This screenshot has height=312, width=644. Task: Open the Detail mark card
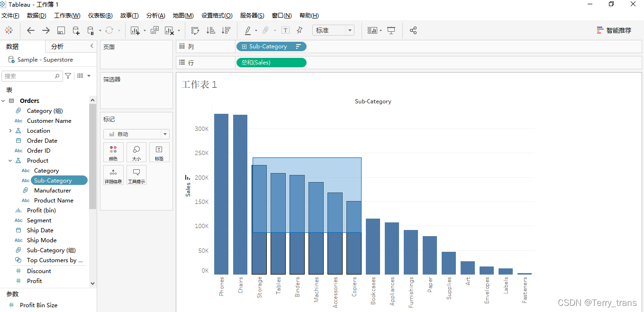pos(113,175)
